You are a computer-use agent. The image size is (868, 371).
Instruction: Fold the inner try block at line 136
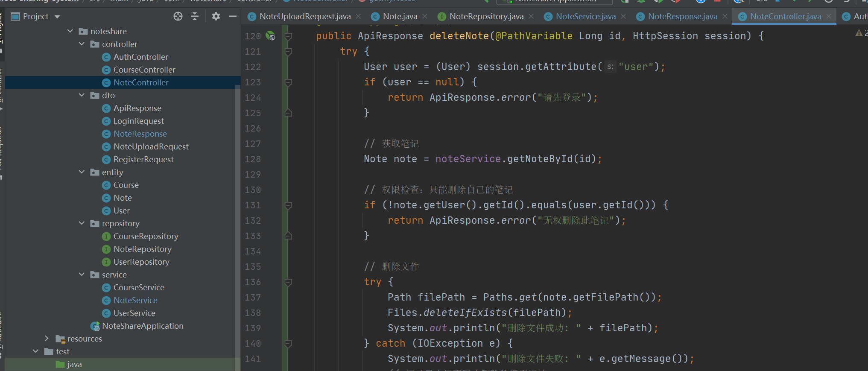click(x=288, y=282)
